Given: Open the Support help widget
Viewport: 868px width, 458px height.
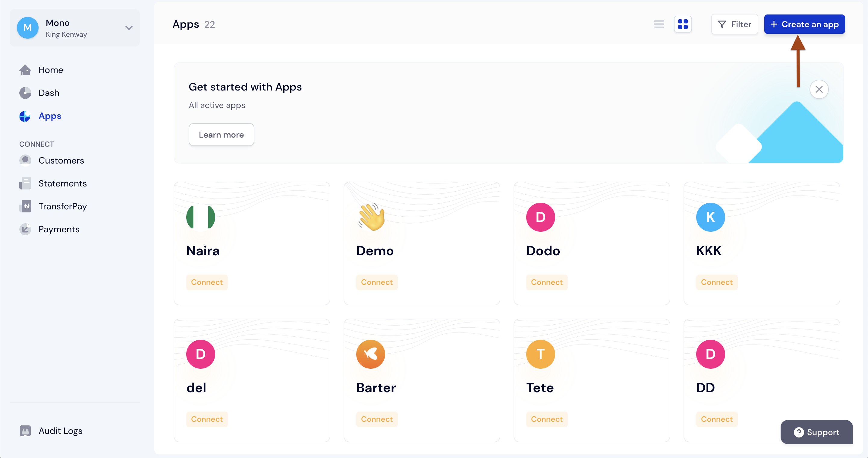Looking at the screenshot, I should [816, 432].
